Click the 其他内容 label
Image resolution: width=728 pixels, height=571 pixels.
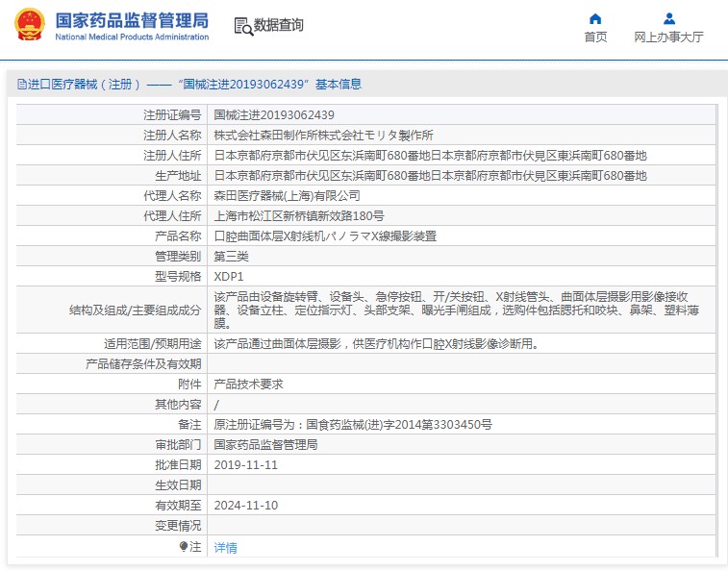178,405
